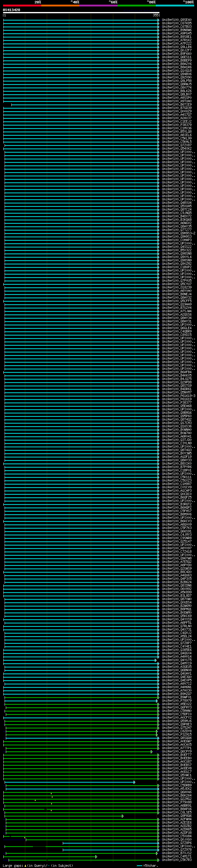Click the UniRef100_P38377 label
The height and width of the screenshot is (868, 197).
[x=177, y=402]
